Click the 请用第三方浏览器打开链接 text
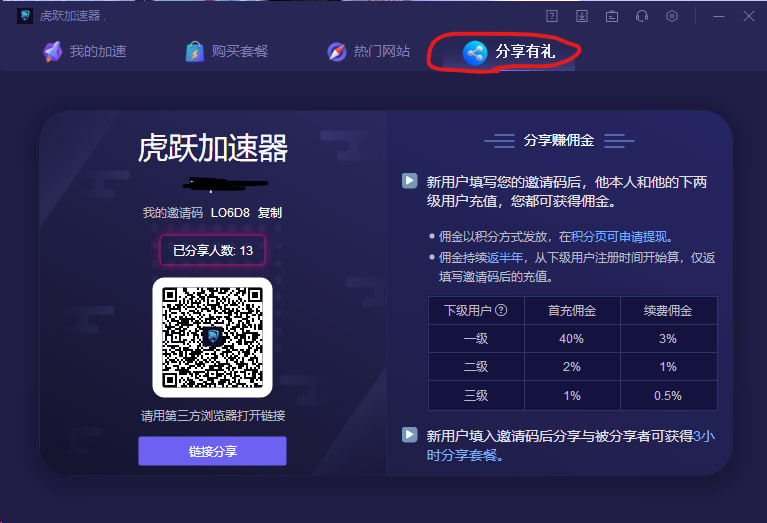767x523 pixels. click(213, 416)
